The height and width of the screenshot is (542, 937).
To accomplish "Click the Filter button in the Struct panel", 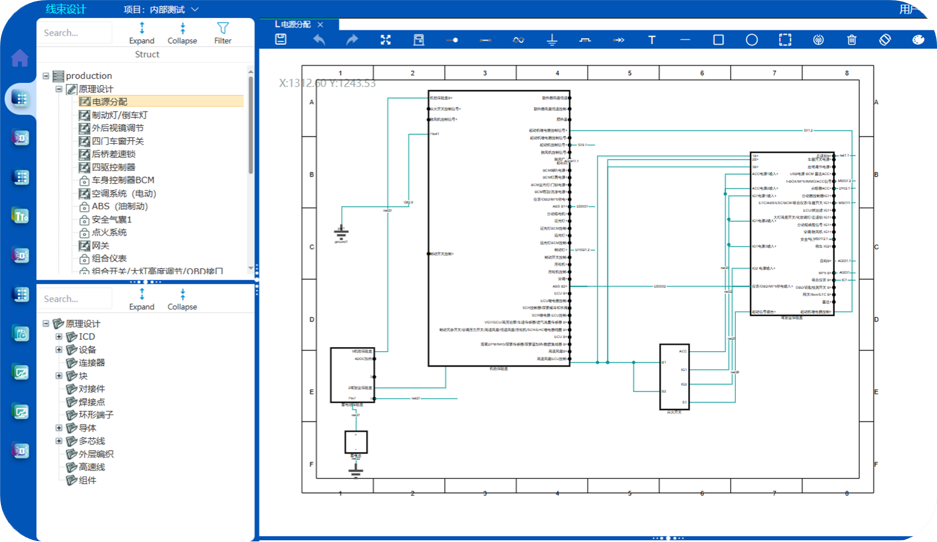I will tap(222, 33).
